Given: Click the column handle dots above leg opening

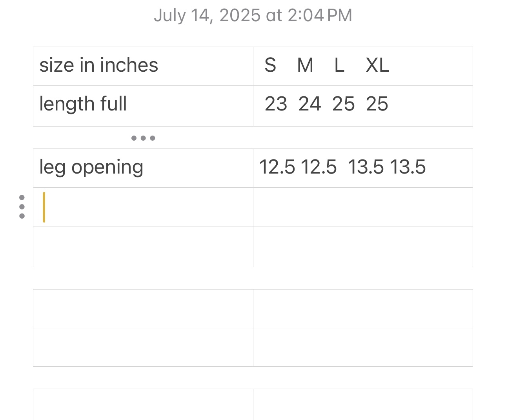Looking at the screenshot, I should 143,138.
